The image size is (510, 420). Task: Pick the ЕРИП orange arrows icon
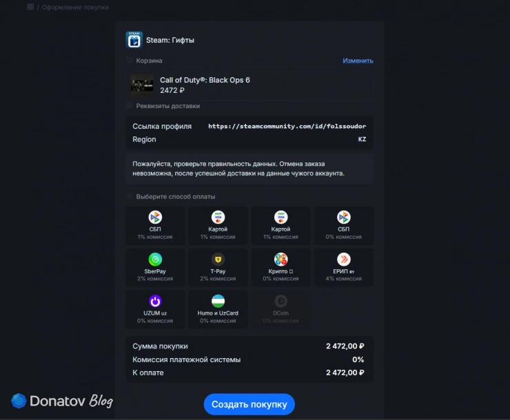tap(343, 259)
